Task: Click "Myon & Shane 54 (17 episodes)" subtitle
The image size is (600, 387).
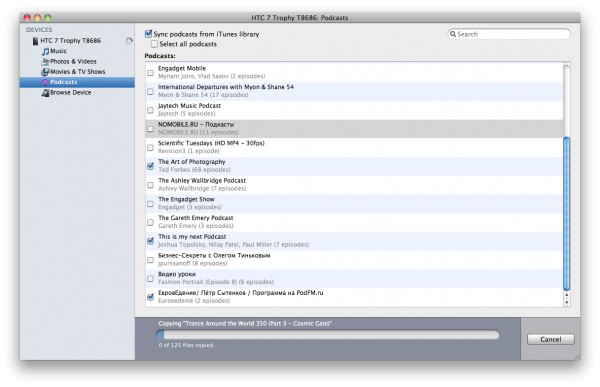Action: [203, 95]
